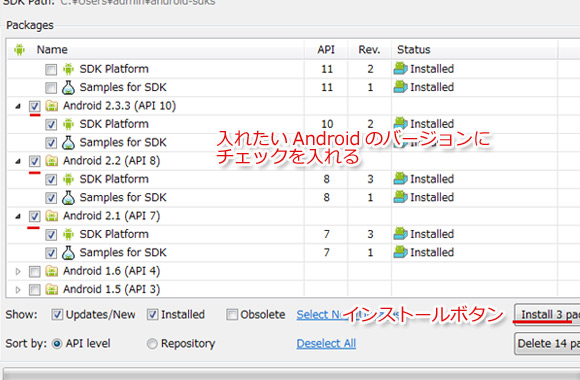Expand the Android 1.6 (API 4) tree node
Image resolution: width=580 pixels, height=380 pixels.
[18, 272]
